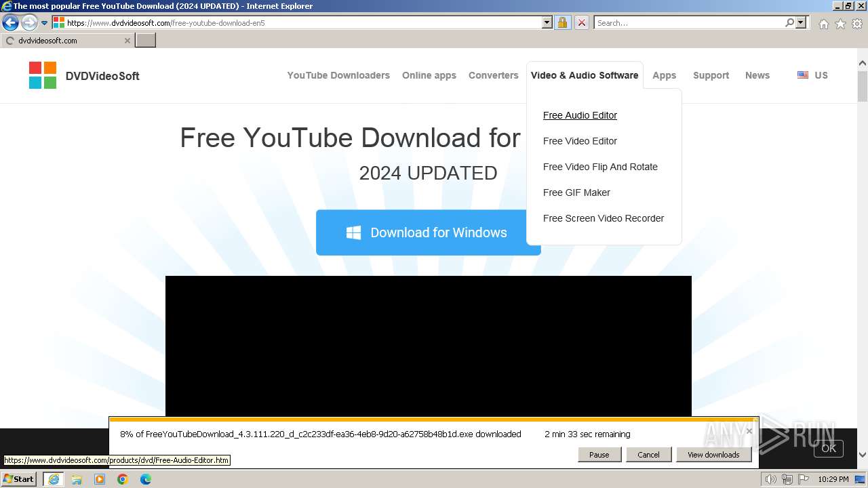The height and width of the screenshot is (488, 868).
Task: Open a new blank tab
Action: pyautogui.click(x=146, y=40)
